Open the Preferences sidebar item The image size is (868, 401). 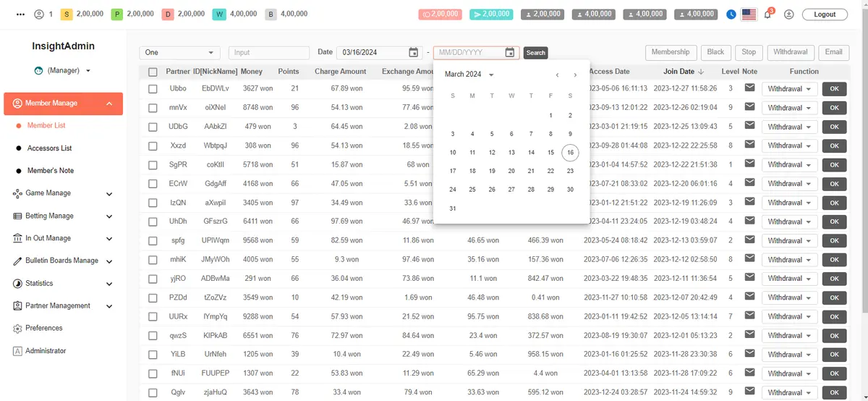(x=43, y=328)
